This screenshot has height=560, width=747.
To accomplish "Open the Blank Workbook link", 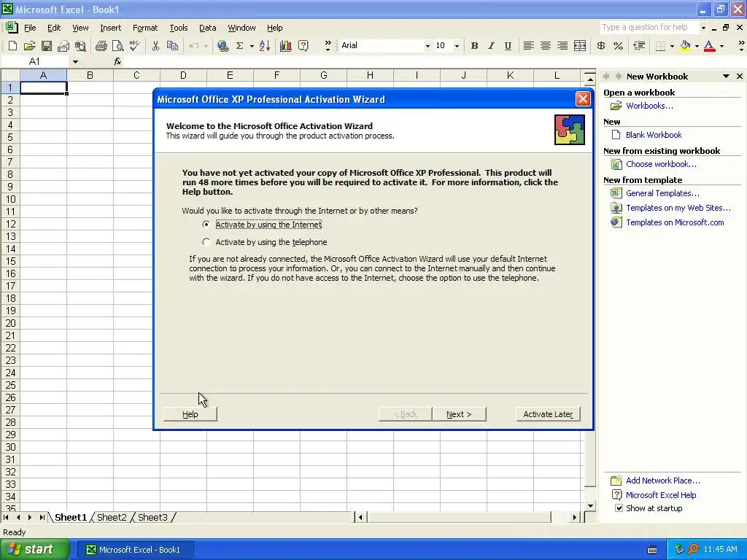I will [654, 135].
